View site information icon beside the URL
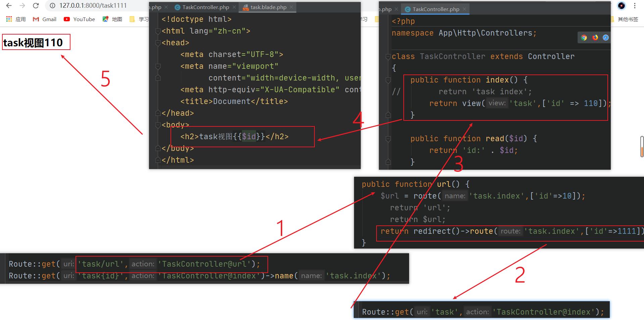 point(52,6)
